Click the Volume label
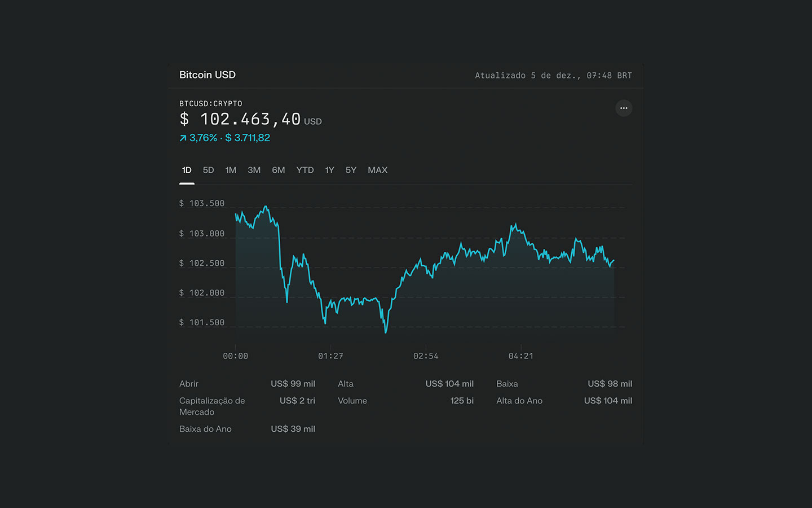Image resolution: width=812 pixels, height=508 pixels. (x=352, y=401)
